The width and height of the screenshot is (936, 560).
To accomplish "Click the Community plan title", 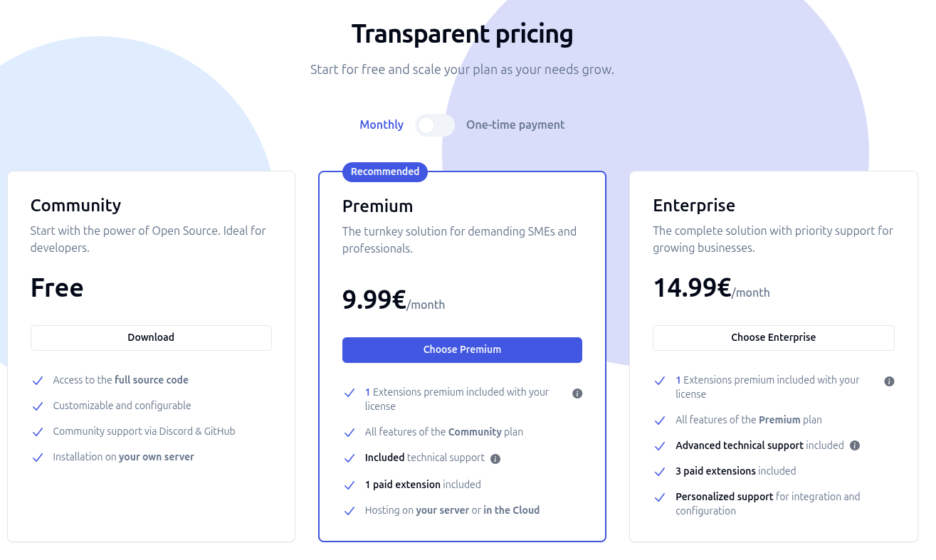I will [x=75, y=206].
